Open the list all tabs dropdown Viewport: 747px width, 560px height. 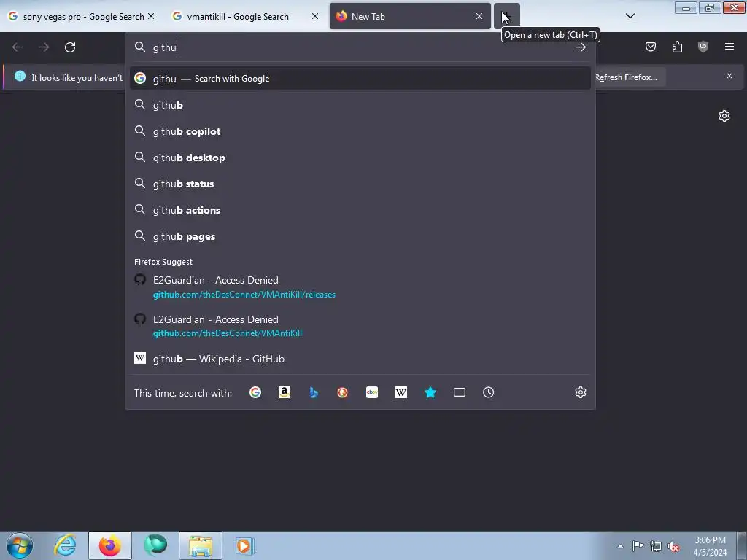(630, 16)
